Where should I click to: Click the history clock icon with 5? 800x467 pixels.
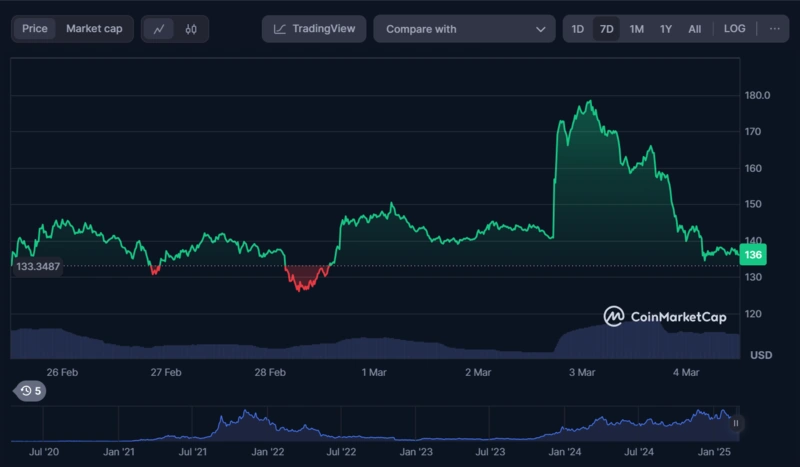(x=31, y=391)
